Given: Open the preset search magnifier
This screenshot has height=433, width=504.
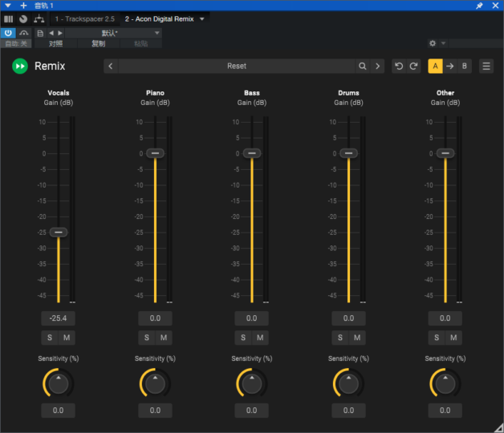Looking at the screenshot, I should tap(363, 67).
